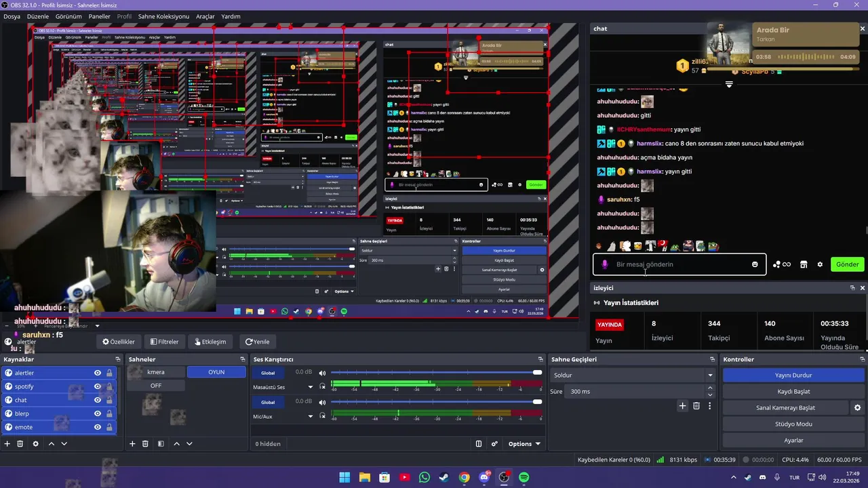Toggle lock on emote source
This screenshot has height=488, width=868.
[x=109, y=427]
